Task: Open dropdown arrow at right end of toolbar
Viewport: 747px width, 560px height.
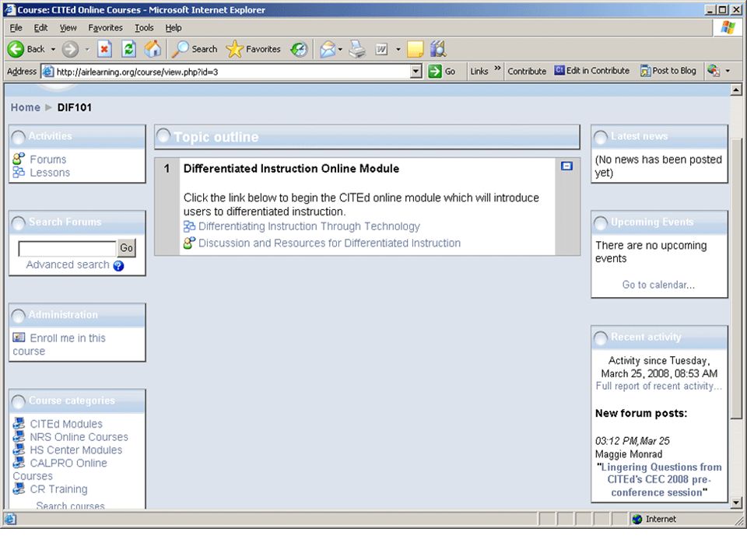Action: click(x=728, y=71)
